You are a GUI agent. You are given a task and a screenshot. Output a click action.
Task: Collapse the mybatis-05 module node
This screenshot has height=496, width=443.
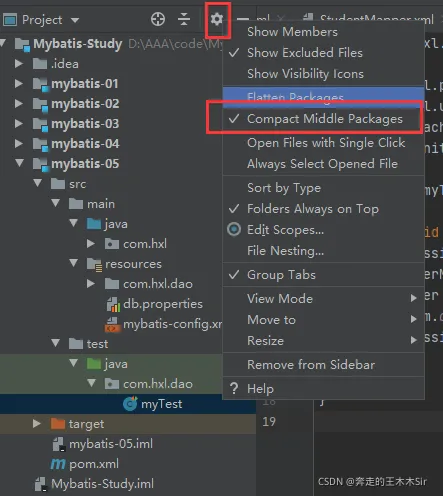(19, 163)
